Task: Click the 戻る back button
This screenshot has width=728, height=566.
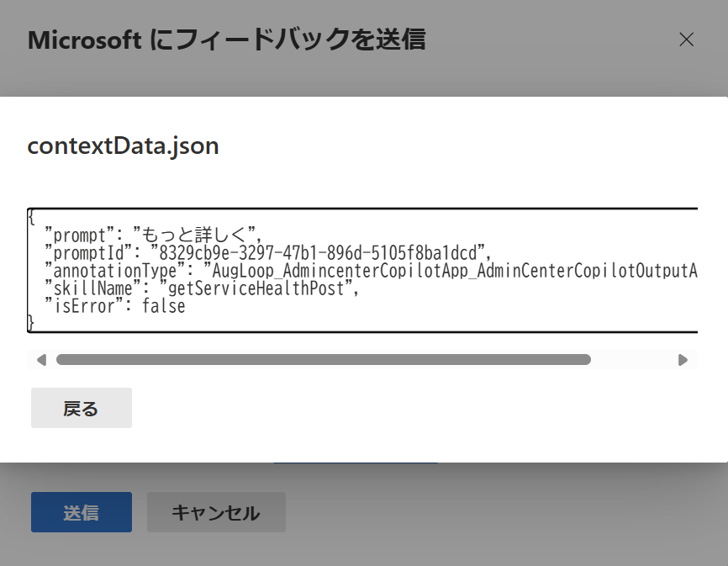Action: [82, 408]
